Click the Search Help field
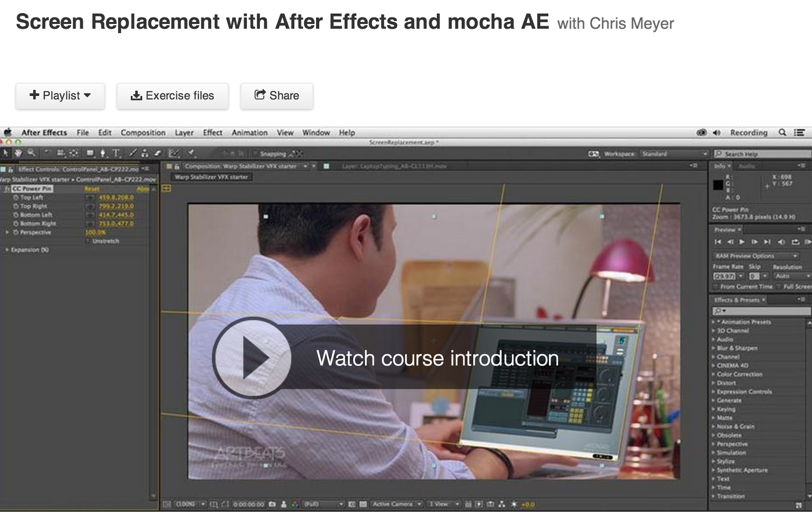The image size is (812, 512). coord(762,154)
